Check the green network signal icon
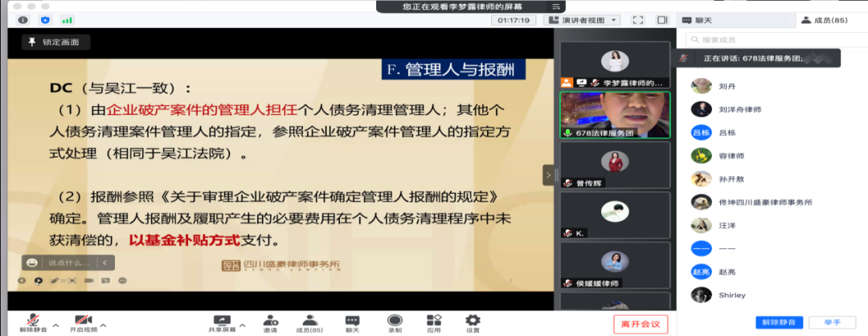Screen dimensions: 868x336 pyautogui.click(x=67, y=20)
